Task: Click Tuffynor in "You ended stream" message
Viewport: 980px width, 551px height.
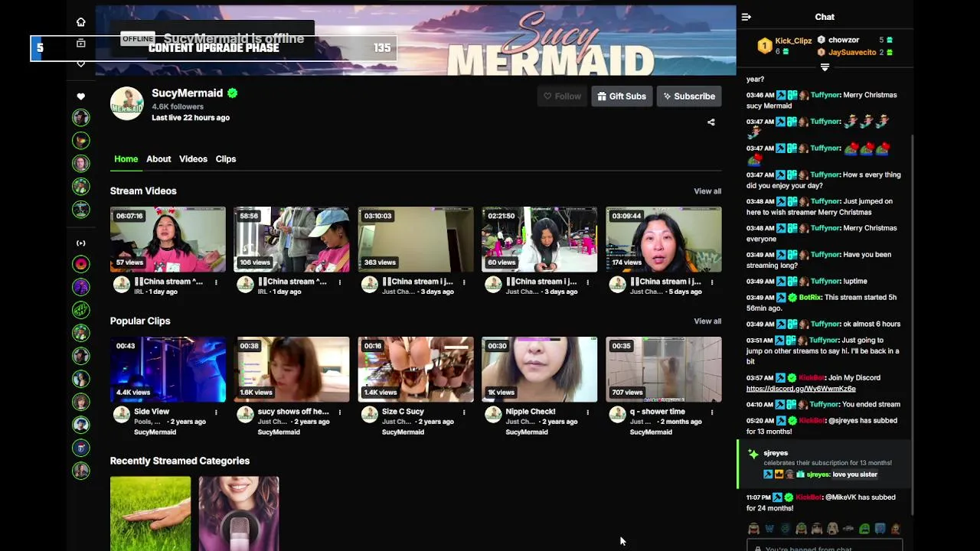Action: point(825,404)
